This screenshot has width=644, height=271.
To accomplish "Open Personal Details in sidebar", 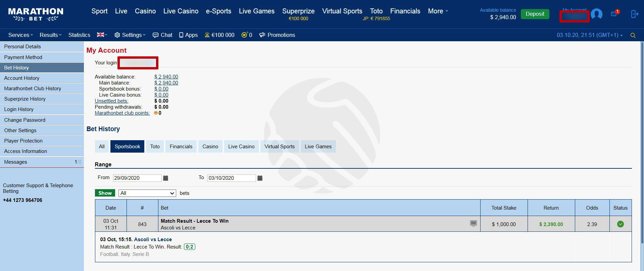I will click(42, 47).
